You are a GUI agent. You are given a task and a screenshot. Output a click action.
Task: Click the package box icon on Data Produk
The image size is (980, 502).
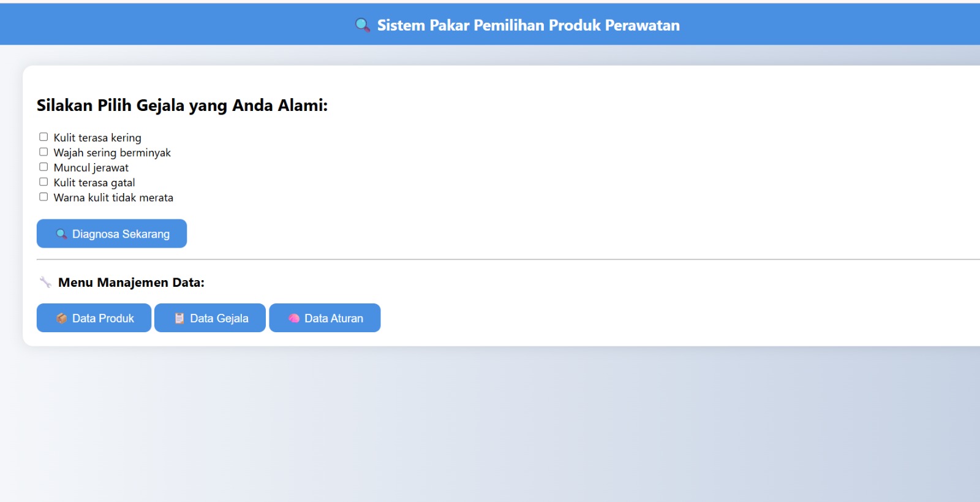[61, 318]
